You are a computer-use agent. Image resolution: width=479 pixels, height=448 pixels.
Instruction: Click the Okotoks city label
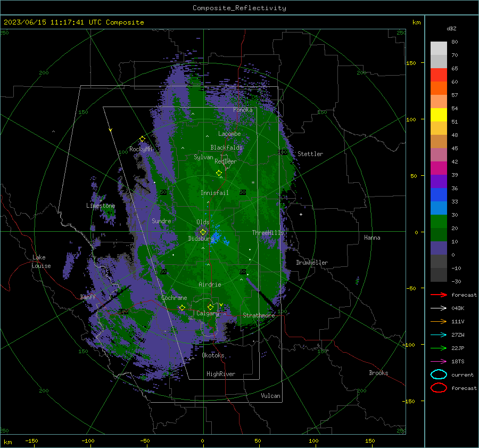pos(213,355)
